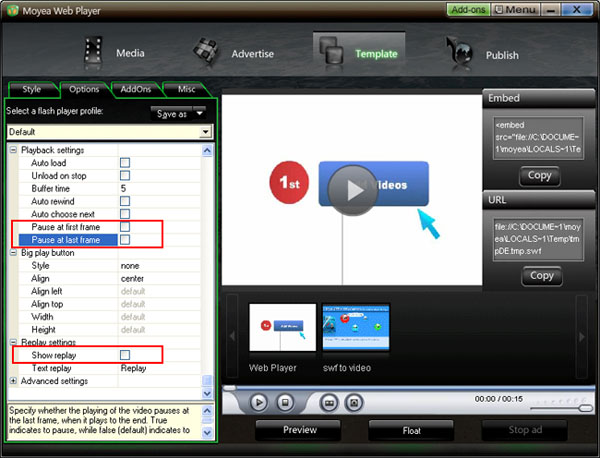Open the Template section
This screenshot has height=458, width=600.
(x=359, y=53)
